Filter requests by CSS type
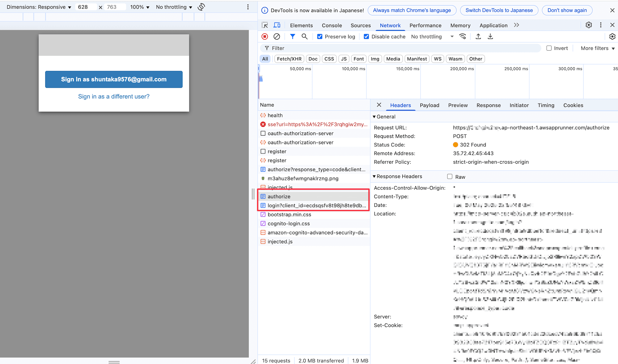618x364 pixels. point(329,59)
